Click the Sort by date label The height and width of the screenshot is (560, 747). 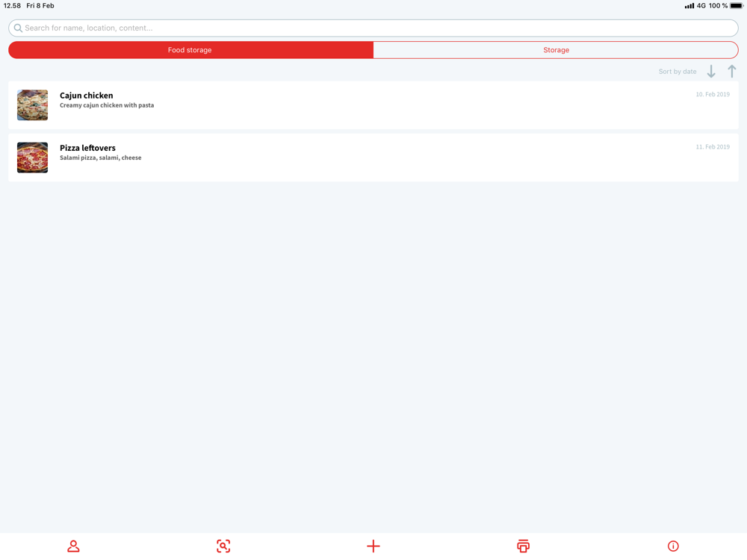point(678,72)
